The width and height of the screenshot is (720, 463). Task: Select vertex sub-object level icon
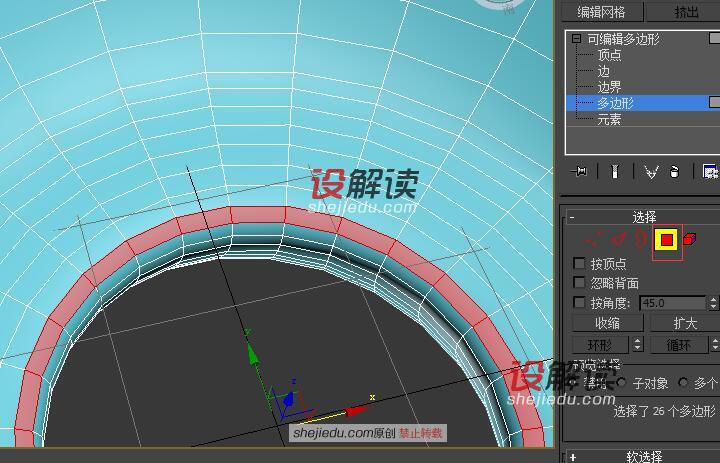tap(593, 239)
